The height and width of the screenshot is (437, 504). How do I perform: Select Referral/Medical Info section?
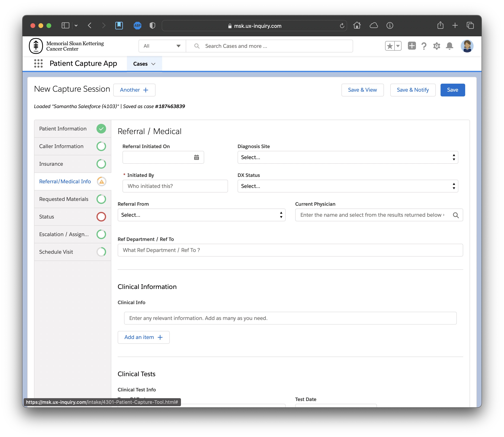[73, 181]
